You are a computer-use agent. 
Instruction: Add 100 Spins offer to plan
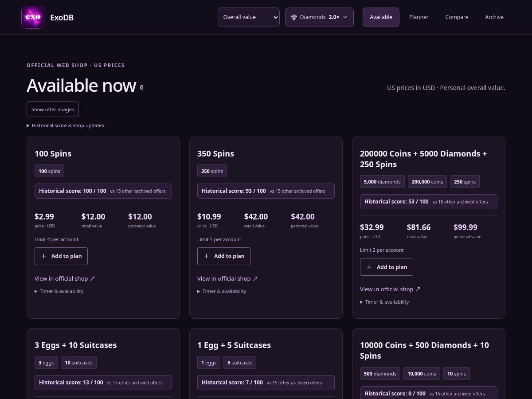tap(61, 256)
